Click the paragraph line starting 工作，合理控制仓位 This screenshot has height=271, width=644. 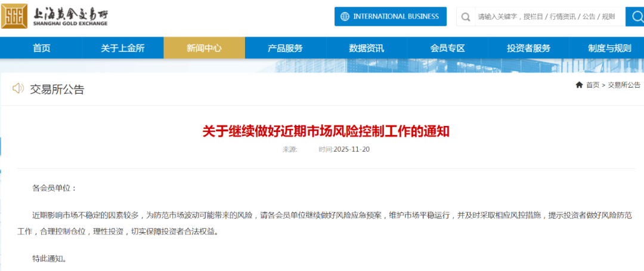(x=118, y=232)
